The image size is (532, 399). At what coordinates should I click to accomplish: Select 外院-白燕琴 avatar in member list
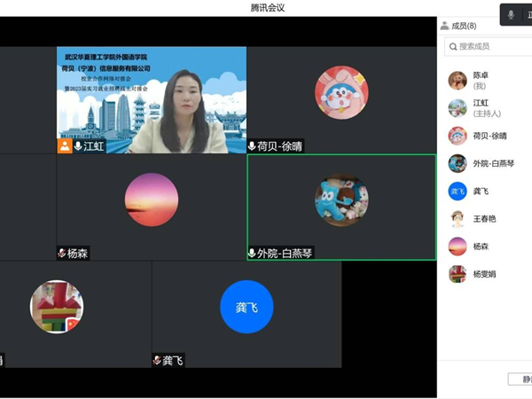(x=458, y=163)
